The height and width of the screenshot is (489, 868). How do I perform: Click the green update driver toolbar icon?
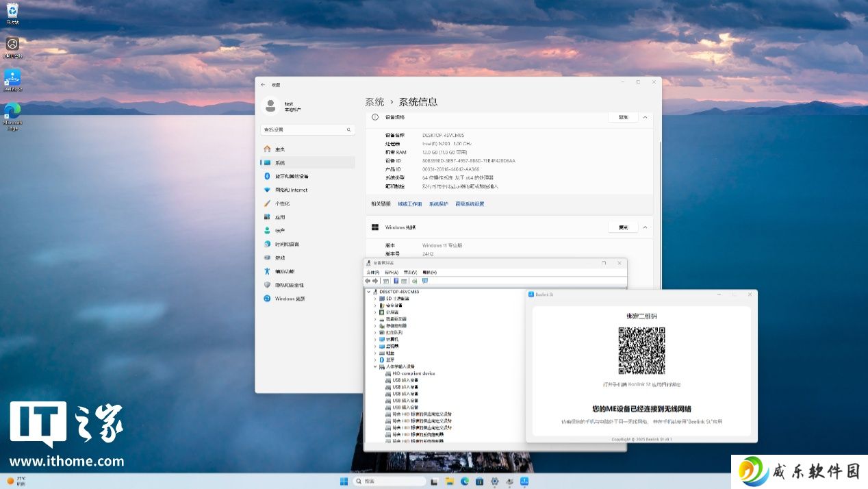click(x=415, y=281)
